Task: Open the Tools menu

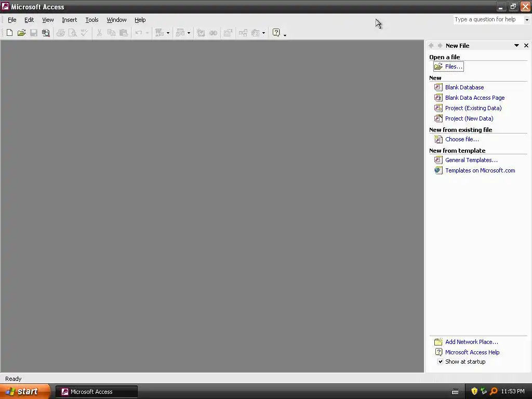Action: [x=92, y=20]
